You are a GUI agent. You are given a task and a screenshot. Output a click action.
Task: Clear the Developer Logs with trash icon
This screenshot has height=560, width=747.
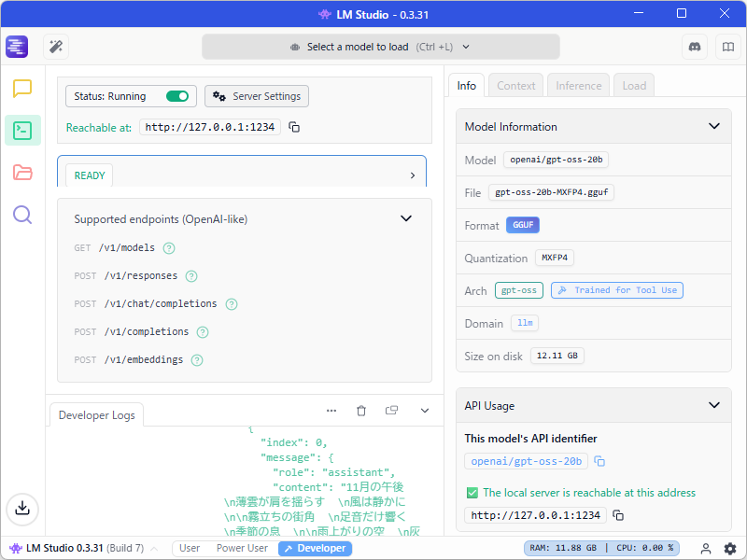pyautogui.click(x=361, y=410)
